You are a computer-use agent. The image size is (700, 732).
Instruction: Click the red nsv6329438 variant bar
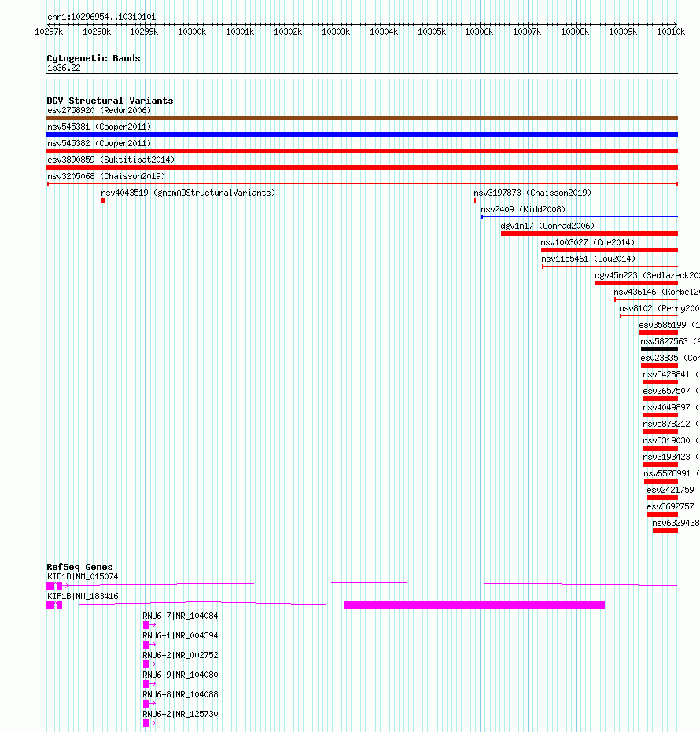click(x=665, y=531)
